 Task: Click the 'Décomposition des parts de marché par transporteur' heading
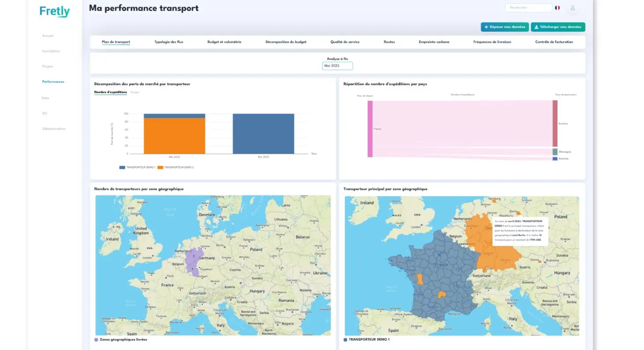click(142, 84)
